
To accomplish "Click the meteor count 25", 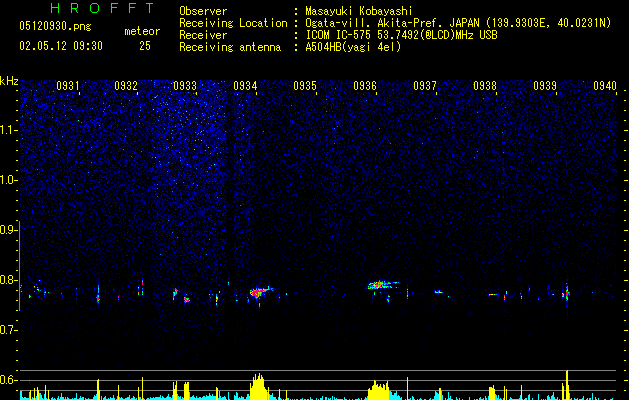I will (145, 46).
